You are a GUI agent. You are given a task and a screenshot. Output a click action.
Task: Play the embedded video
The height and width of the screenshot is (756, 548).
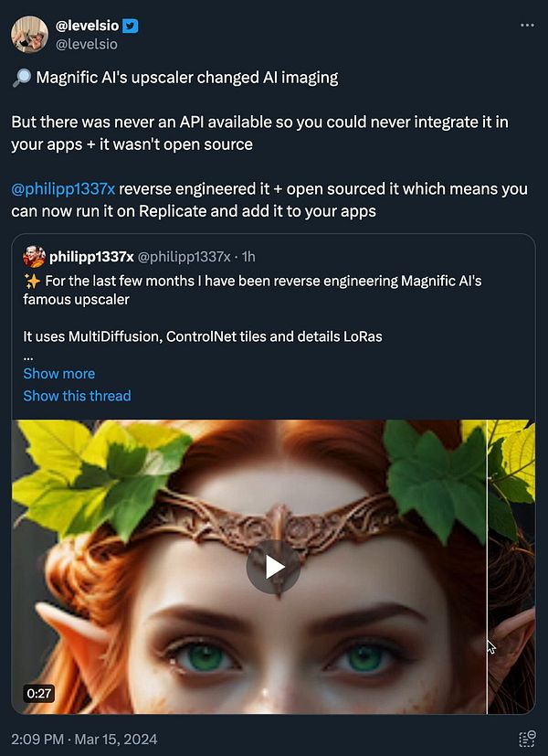pyautogui.click(x=273, y=567)
